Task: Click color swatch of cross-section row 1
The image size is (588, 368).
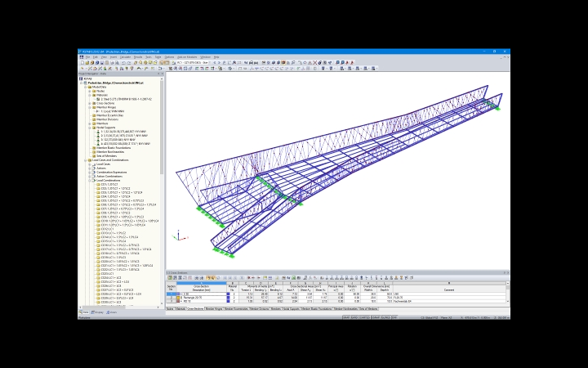Action: 178,294
